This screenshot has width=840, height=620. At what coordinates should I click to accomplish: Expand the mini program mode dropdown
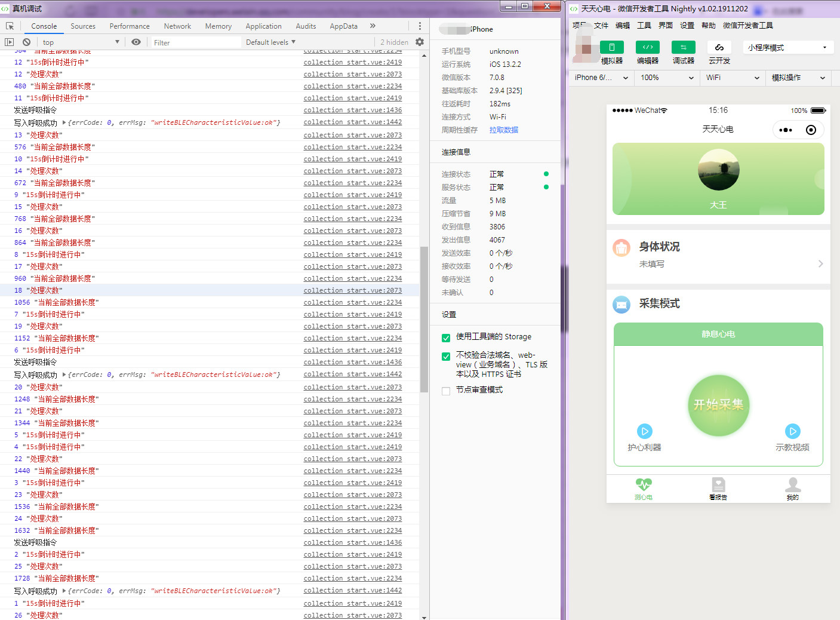(787, 48)
